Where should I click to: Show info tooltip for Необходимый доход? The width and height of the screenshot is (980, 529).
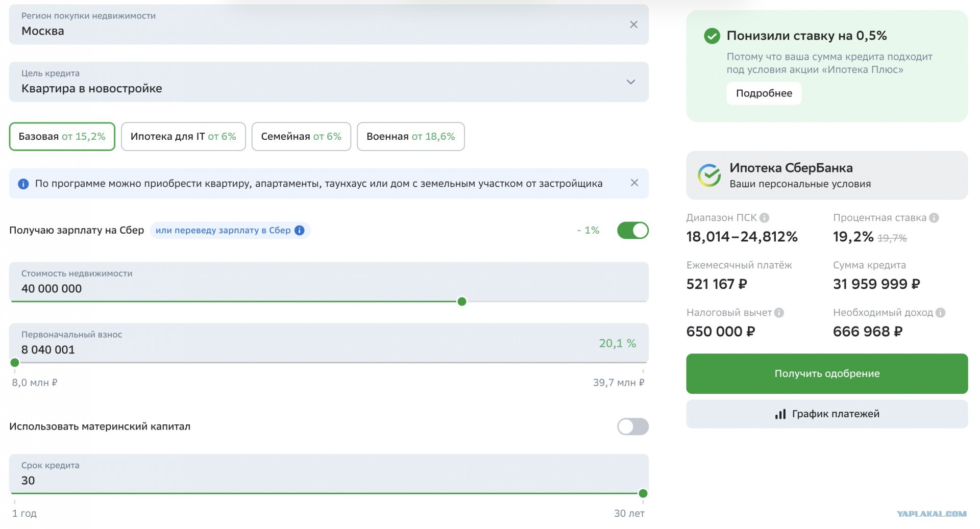pyautogui.click(x=940, y=313)
